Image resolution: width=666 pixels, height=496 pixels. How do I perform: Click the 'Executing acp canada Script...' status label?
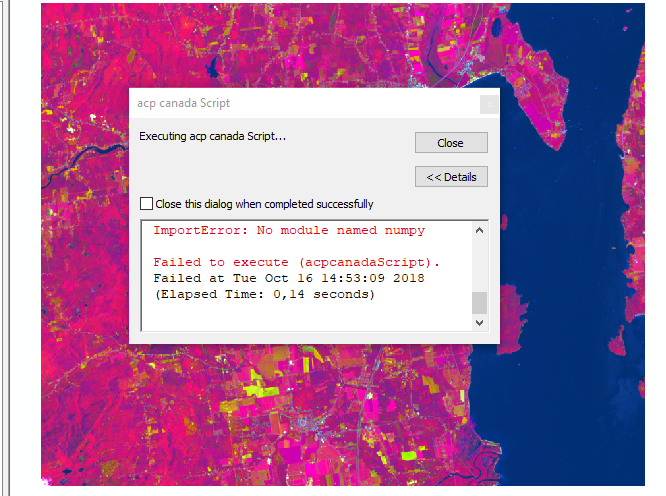212,136
